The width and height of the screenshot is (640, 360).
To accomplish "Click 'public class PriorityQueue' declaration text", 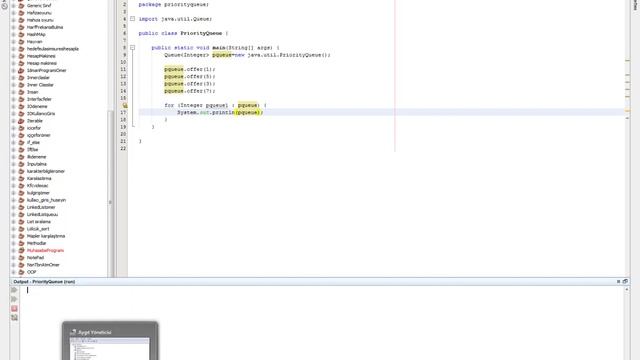I will point(180,33).
